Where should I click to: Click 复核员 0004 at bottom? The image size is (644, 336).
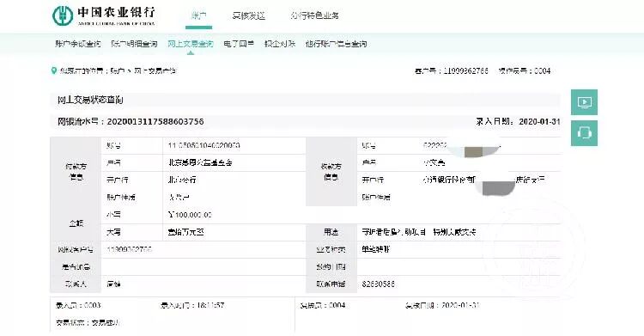tap(322, 305)
